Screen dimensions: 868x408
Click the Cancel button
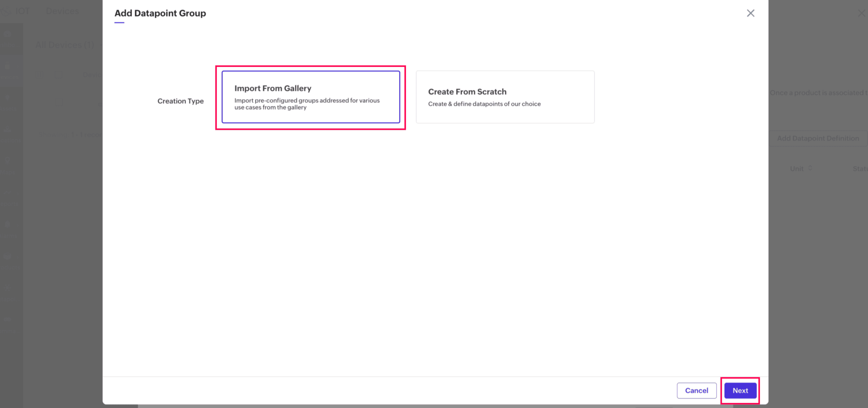pos(697,390)
